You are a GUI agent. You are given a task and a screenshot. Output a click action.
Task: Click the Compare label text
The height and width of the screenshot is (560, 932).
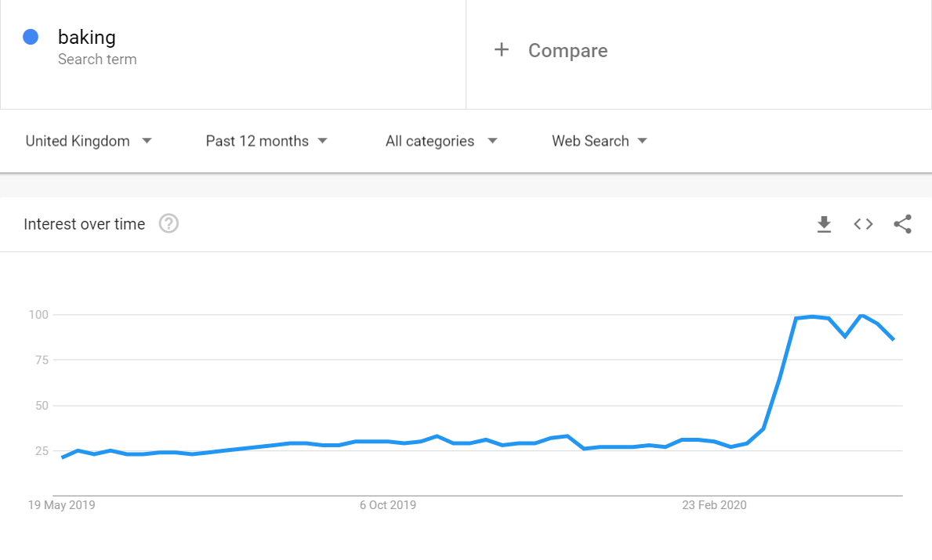point(568,51)
